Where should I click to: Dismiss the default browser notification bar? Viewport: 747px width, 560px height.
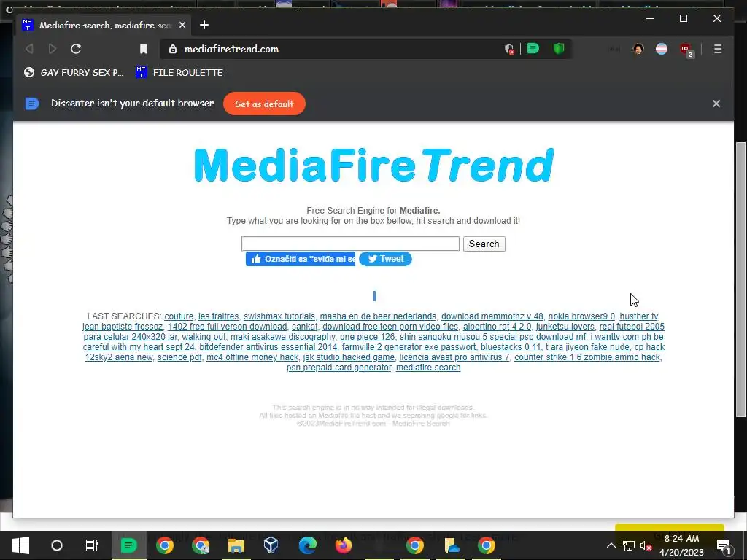(x=716, y=104)
